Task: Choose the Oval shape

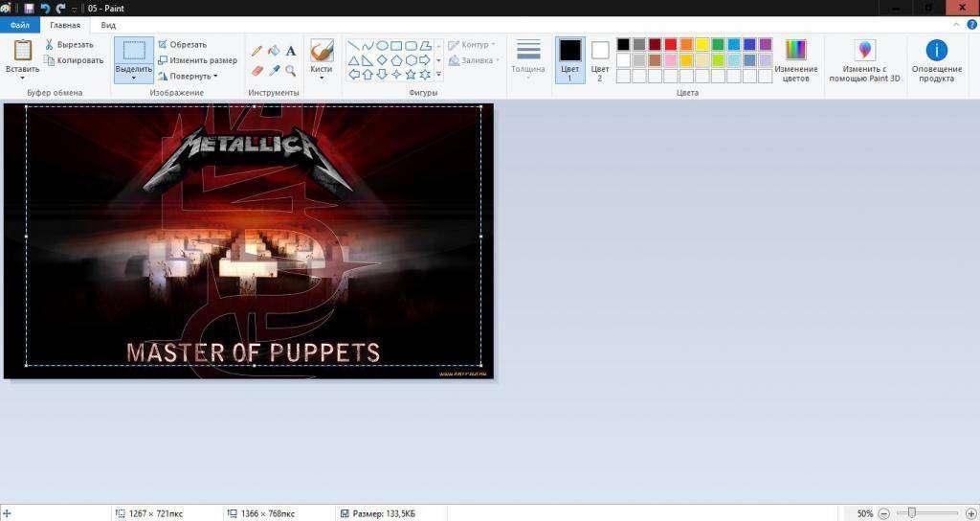Action: pos(382,46)
